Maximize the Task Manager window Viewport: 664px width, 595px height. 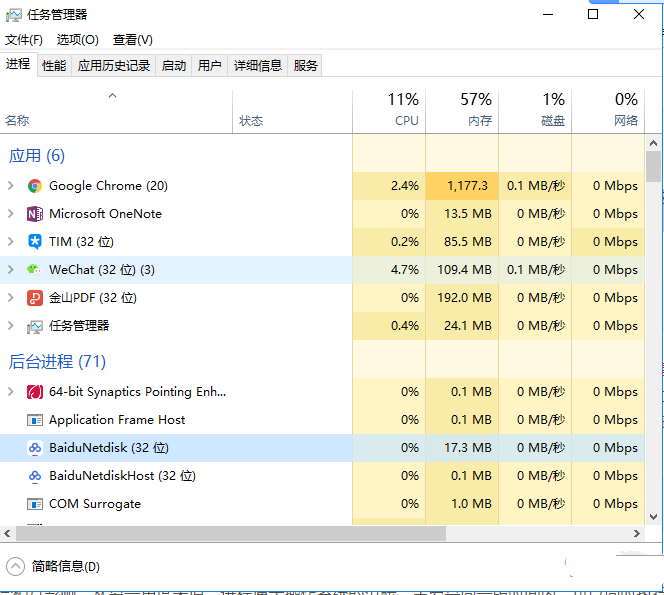(593, 14)
